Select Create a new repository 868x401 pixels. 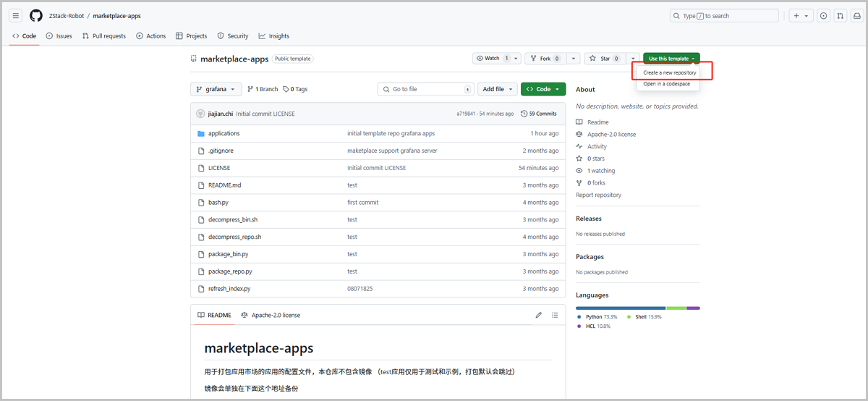(x=669, y=72)
